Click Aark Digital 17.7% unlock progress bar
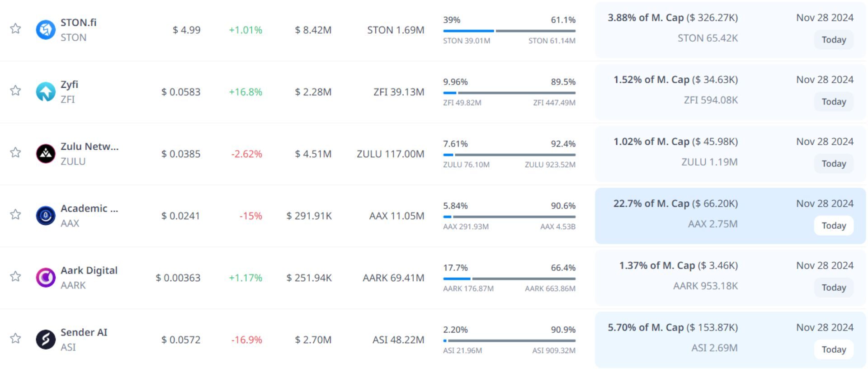Viewport: 868px width, 369px height. click(x=509, y=279)
